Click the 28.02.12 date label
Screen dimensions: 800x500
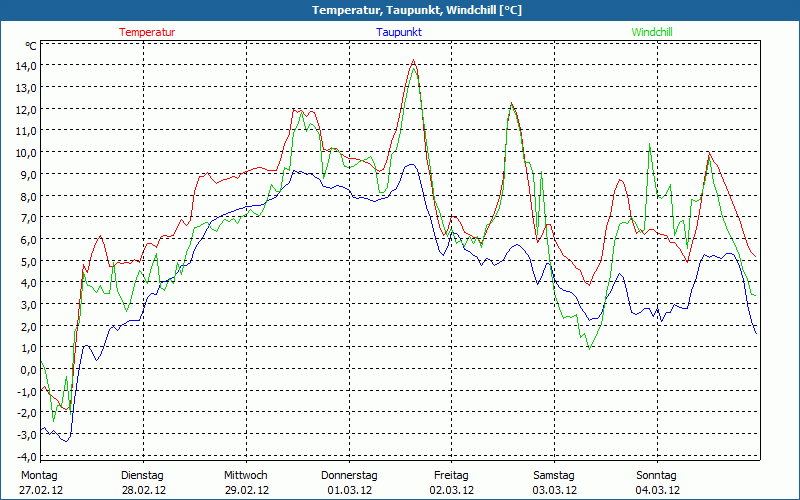coord(144,490)
